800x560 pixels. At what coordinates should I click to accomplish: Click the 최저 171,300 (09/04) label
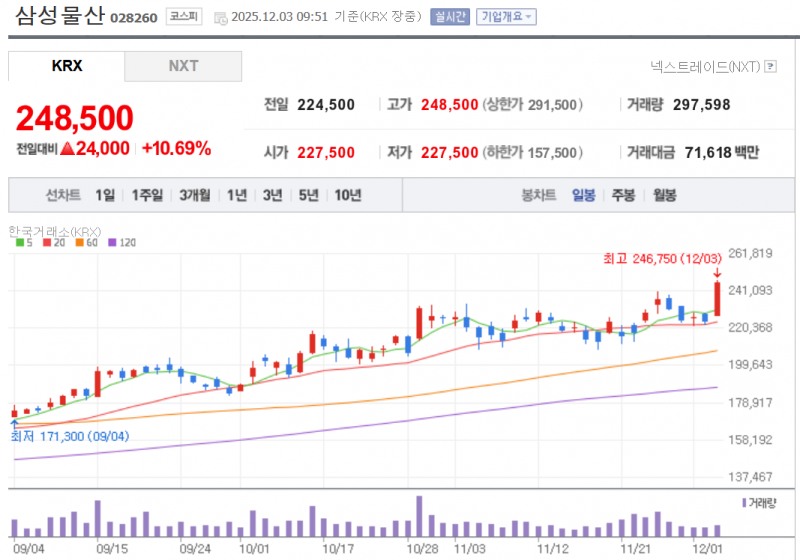coord(70,437)
